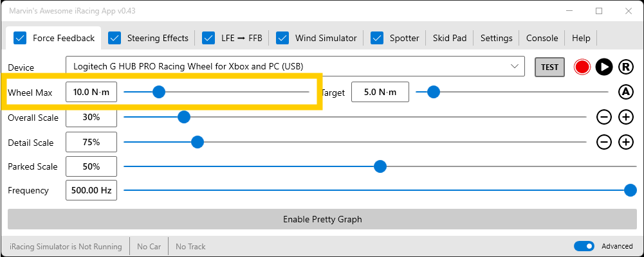Viewport: 644px width, 257px height.
Task: Switch off the Advanced toggle
Action: [584, 246]
